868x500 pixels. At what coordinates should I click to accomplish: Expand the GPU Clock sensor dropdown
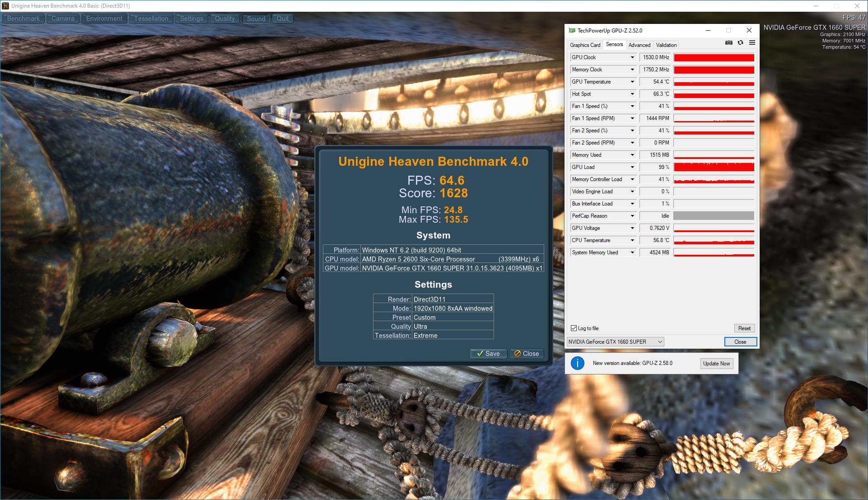tap(632, 57)
